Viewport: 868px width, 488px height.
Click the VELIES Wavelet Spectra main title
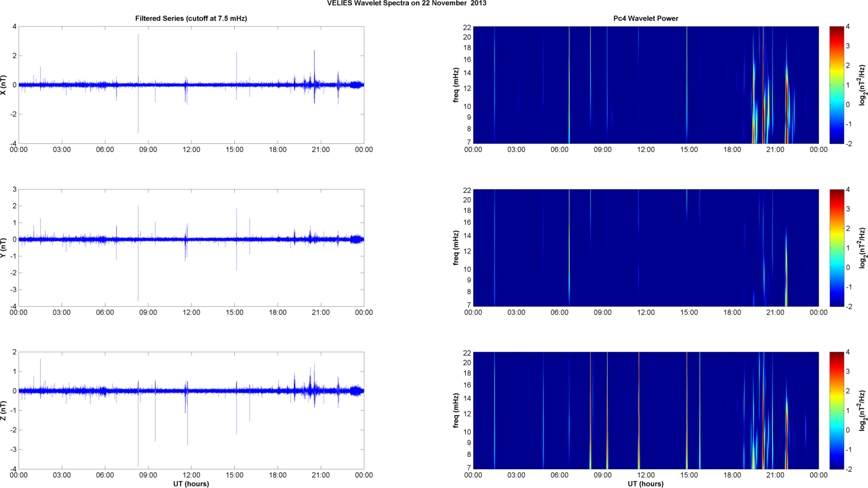pos(406,3)
